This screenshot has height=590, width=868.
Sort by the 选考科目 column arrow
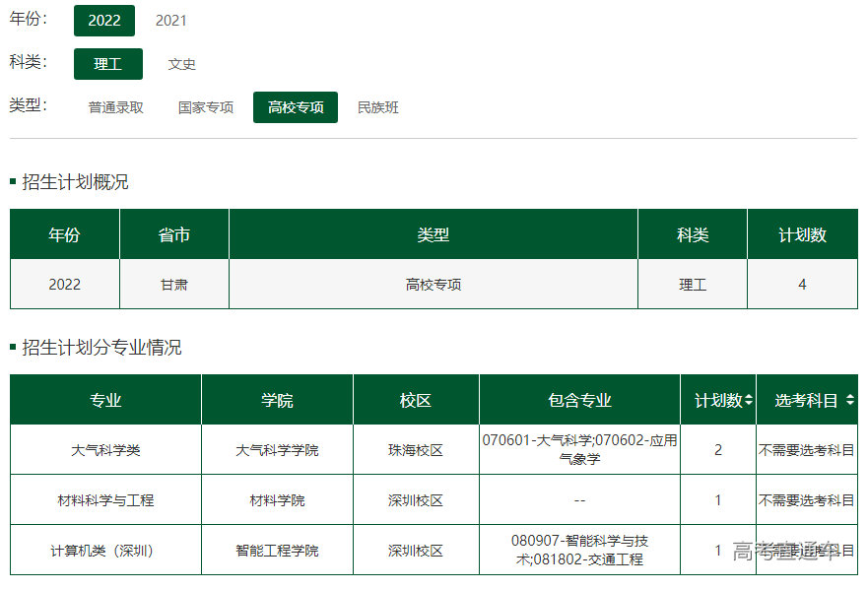849,401
